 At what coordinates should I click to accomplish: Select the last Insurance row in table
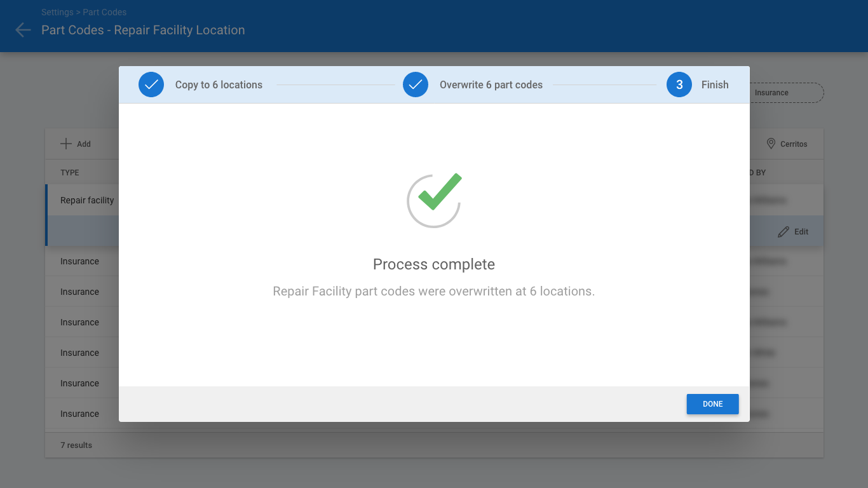tap(80, 414)
